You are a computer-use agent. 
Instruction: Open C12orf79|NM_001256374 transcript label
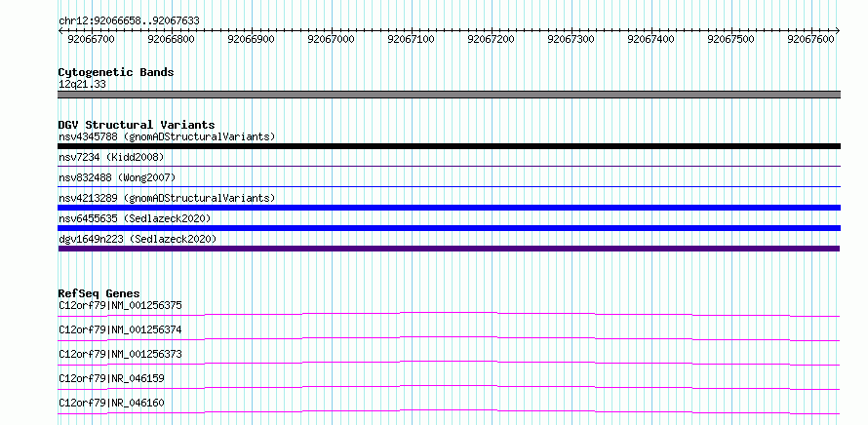pos(120,329)
